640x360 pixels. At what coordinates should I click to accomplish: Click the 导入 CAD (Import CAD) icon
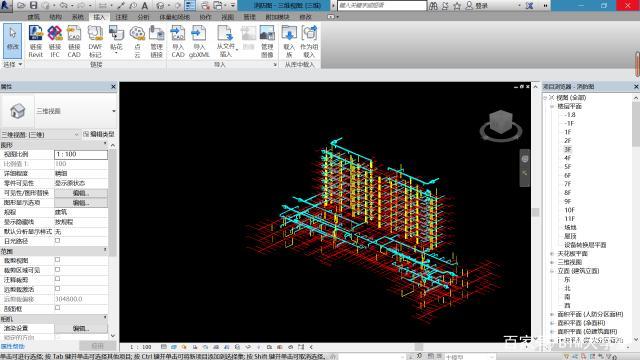(x=178, y=41)
